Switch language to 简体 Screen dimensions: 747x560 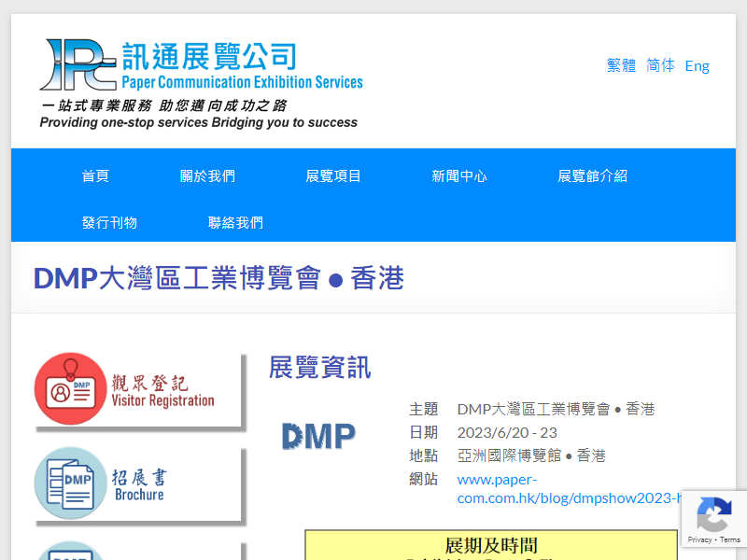coord(660,65)
